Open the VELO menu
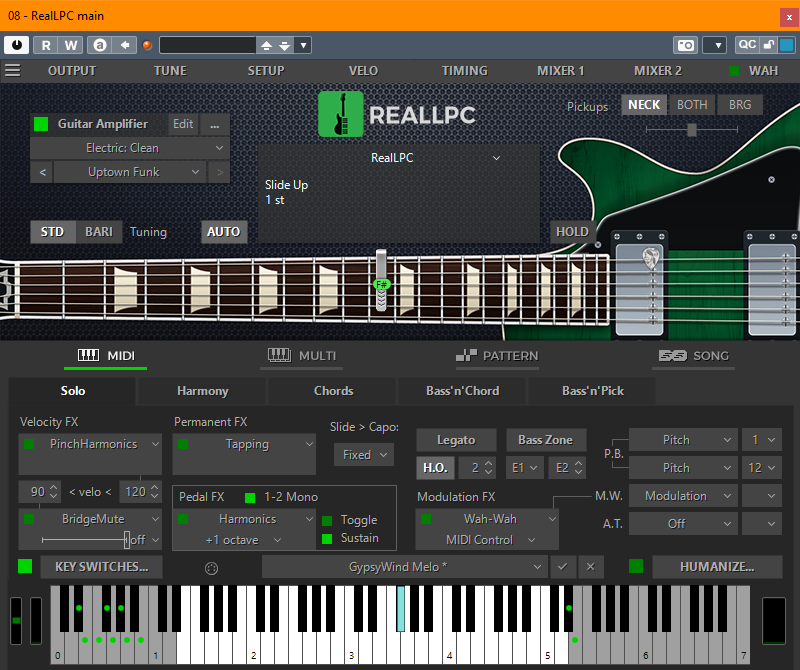Image resolution: width=800 pixels, height=670 pixels. click(363, 70)
